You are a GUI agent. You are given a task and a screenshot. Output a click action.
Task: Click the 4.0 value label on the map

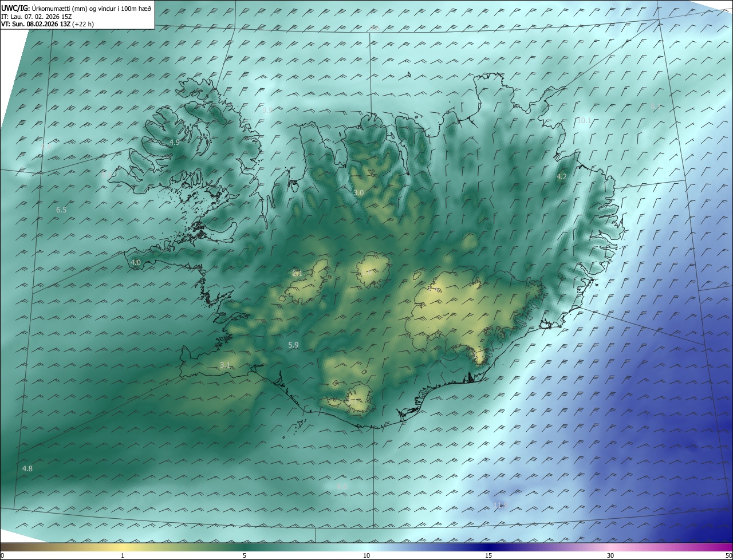point(136,263)
